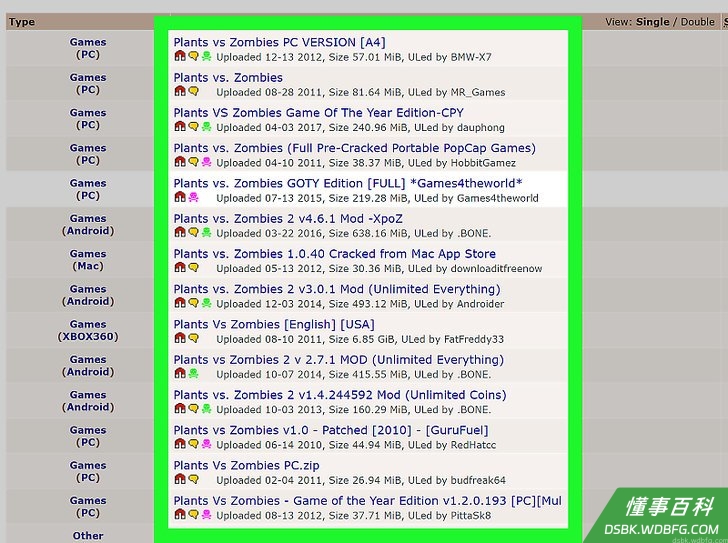Click magnet icon for Zombies 2 v3.0.1 Mod
Screen dimensions: 728x543
(x=180, y=303)
